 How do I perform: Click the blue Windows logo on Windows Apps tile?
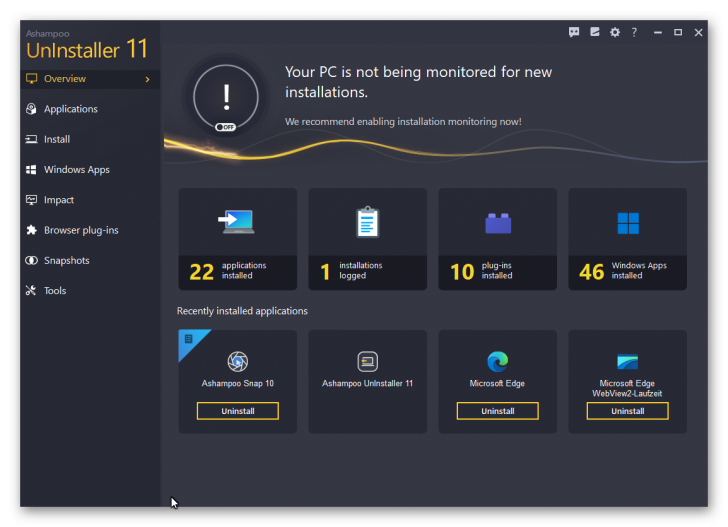628,223
